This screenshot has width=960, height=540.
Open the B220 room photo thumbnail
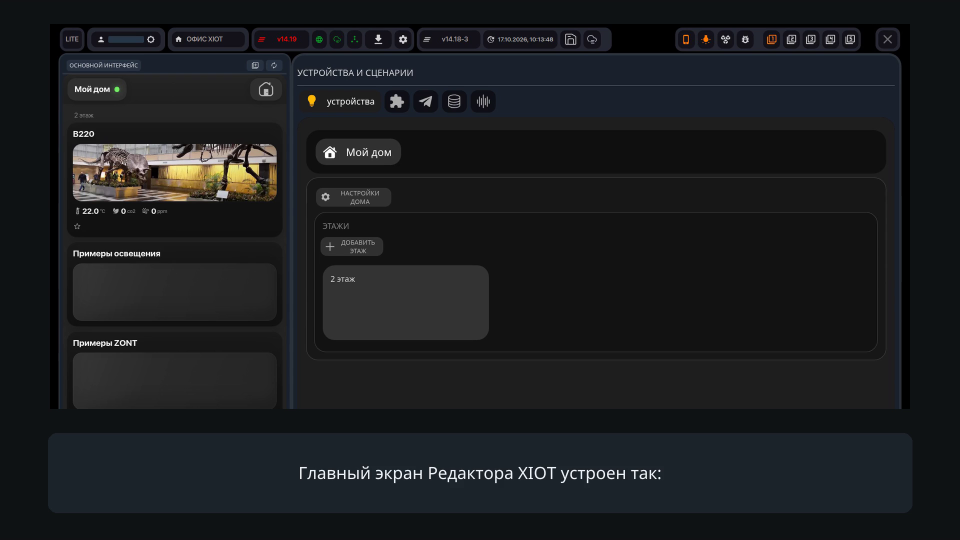(x=174, y=173)
